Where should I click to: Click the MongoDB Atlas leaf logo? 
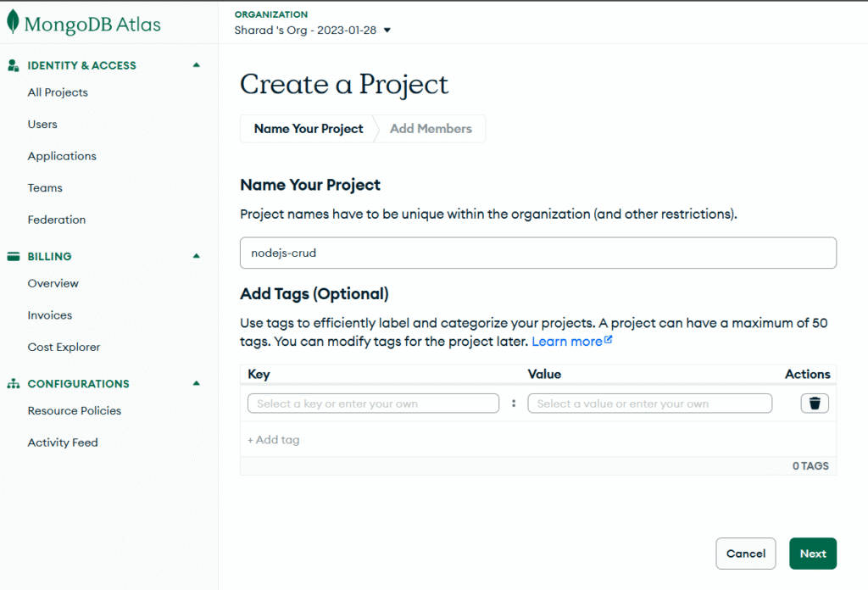[x=13, y=22]
